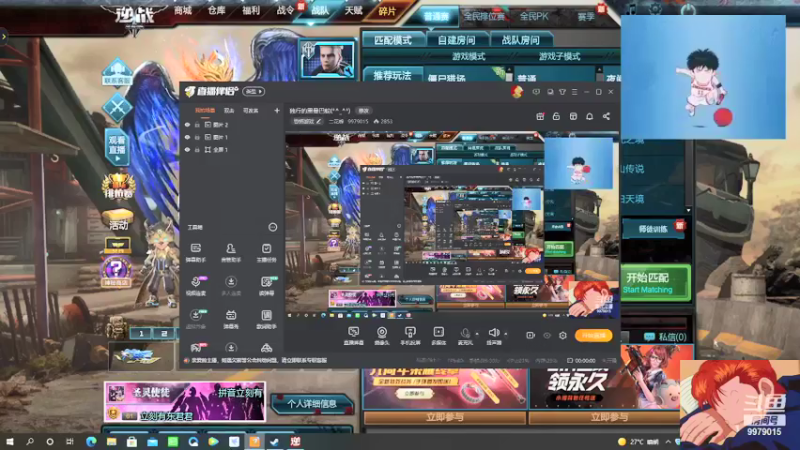Switch to third tab in scene panel
The width and height of the screenshot is (800, 450).
point(250,110)
